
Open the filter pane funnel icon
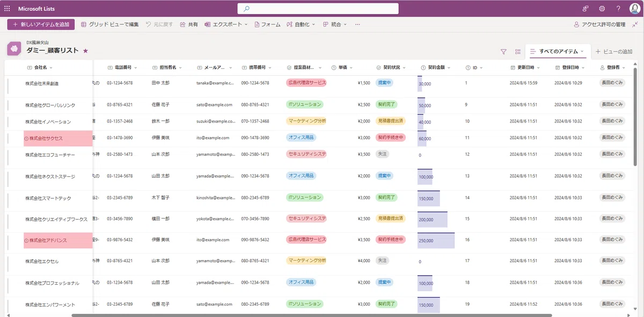[x=503, y=52]
